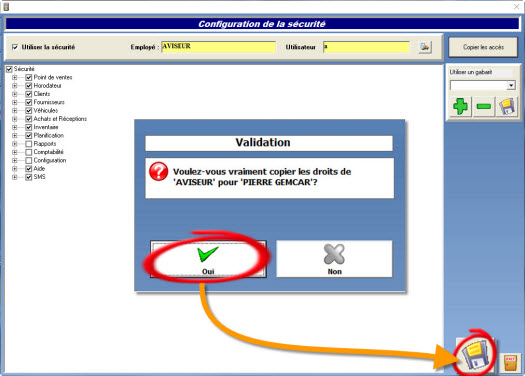This screenshot has width=525, height=376.
Task: Uncheck the Clients checkbox
Action: click(x=29, y=94)
